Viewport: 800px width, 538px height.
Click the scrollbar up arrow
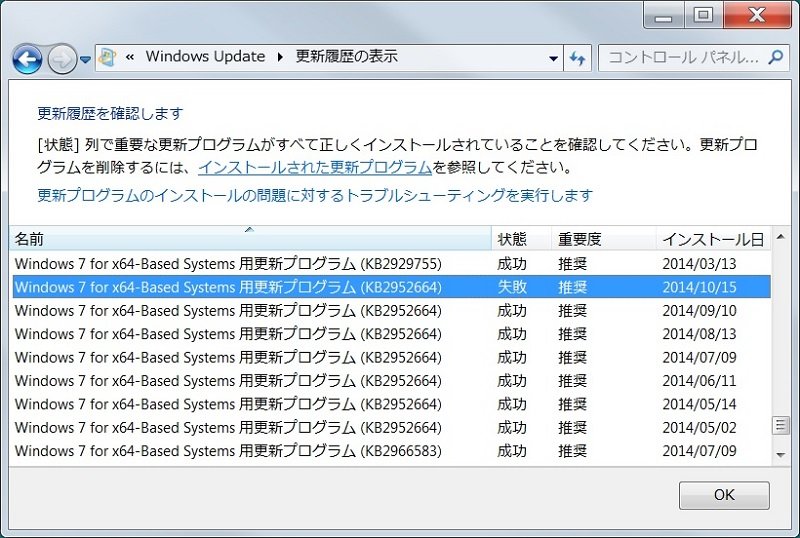point(780,237)
